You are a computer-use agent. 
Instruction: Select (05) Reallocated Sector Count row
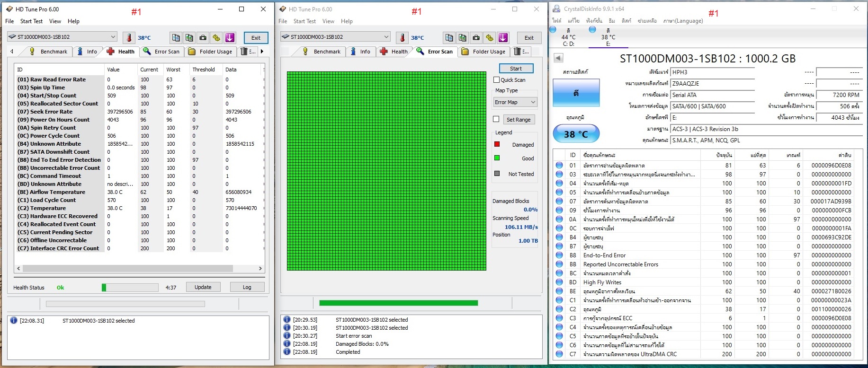point(138,104)
